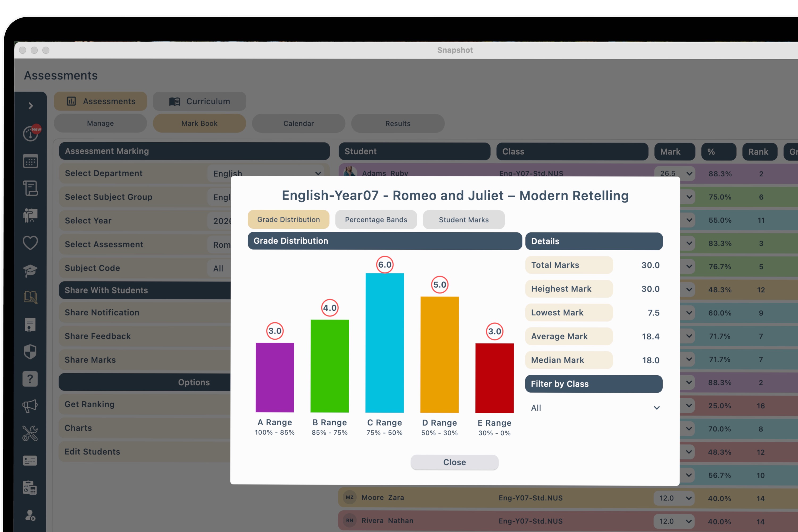The width and height of the screenshot is (798, 532).
Task: Select the Mark Book sub-tab
Action: 199,123
